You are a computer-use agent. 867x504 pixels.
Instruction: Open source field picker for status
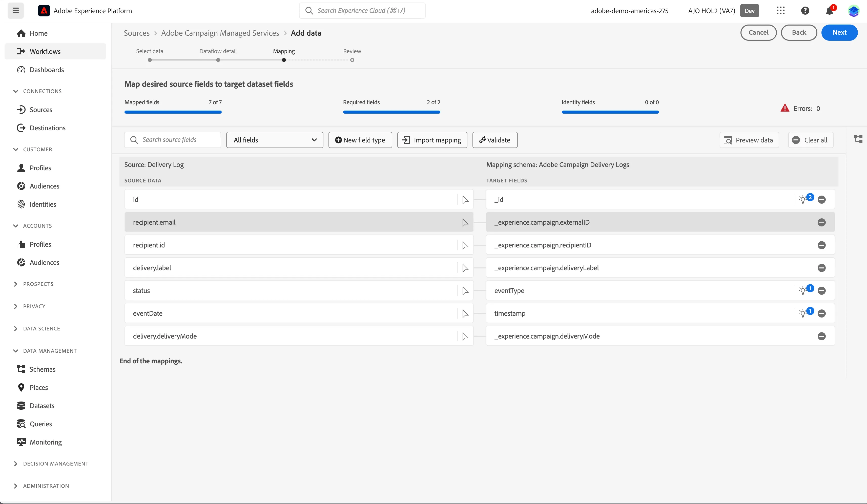(465, 291)
